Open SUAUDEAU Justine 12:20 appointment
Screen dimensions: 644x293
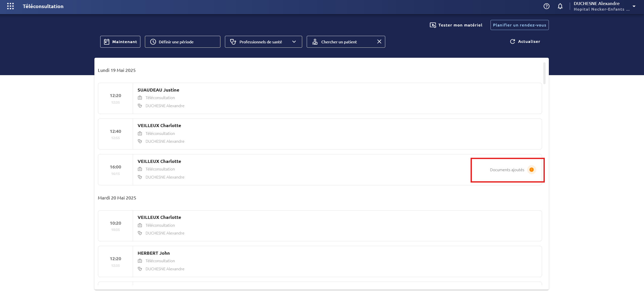click(x=320, y=98)
